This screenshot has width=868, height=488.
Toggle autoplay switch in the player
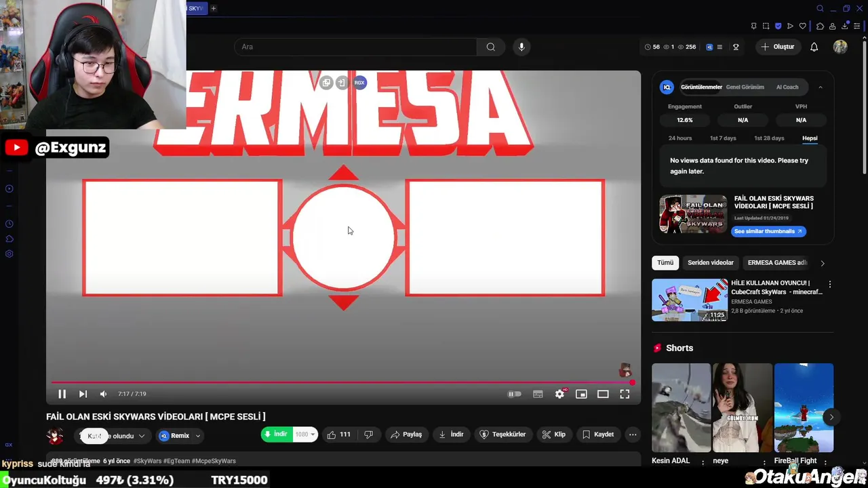click(x=515, y=394)
